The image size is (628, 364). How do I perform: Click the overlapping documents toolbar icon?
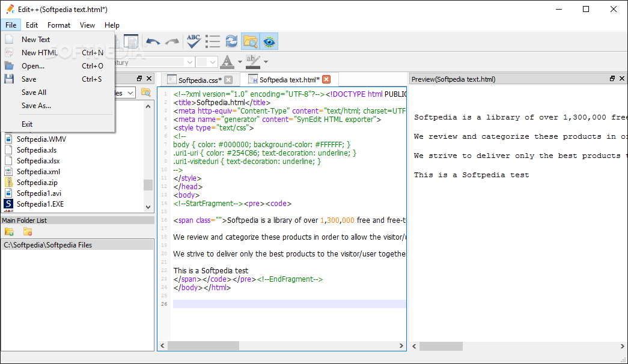[131, 41]
